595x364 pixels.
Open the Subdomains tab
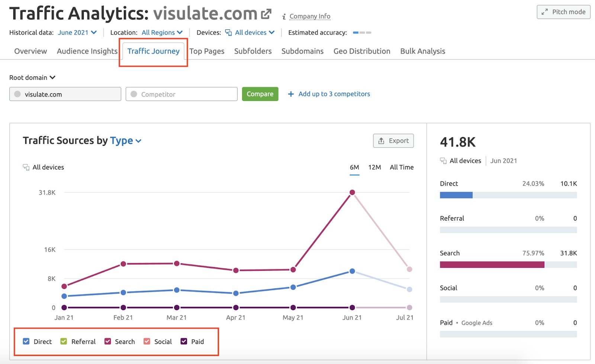click(x=302, y=51)
